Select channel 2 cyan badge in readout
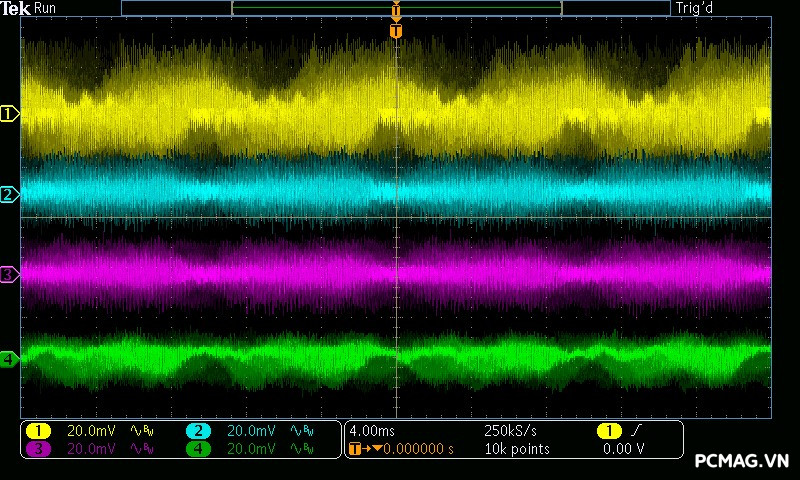 coord(198,431)
